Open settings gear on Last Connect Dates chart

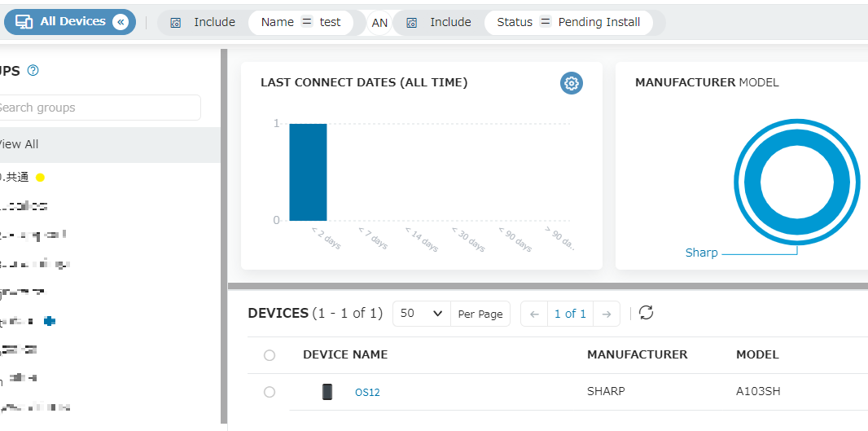coord(572,83)
